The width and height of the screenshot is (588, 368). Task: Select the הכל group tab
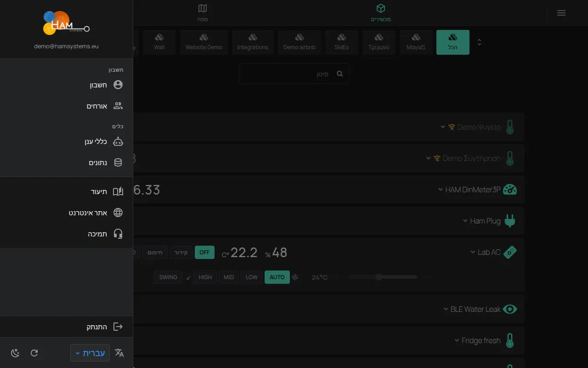pos(453,42)
